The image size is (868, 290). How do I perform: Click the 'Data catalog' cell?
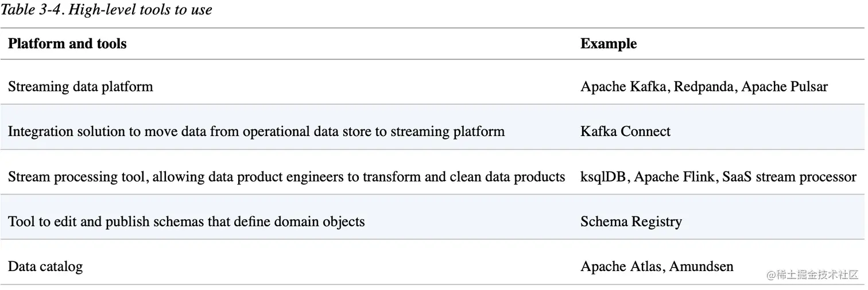45,266
